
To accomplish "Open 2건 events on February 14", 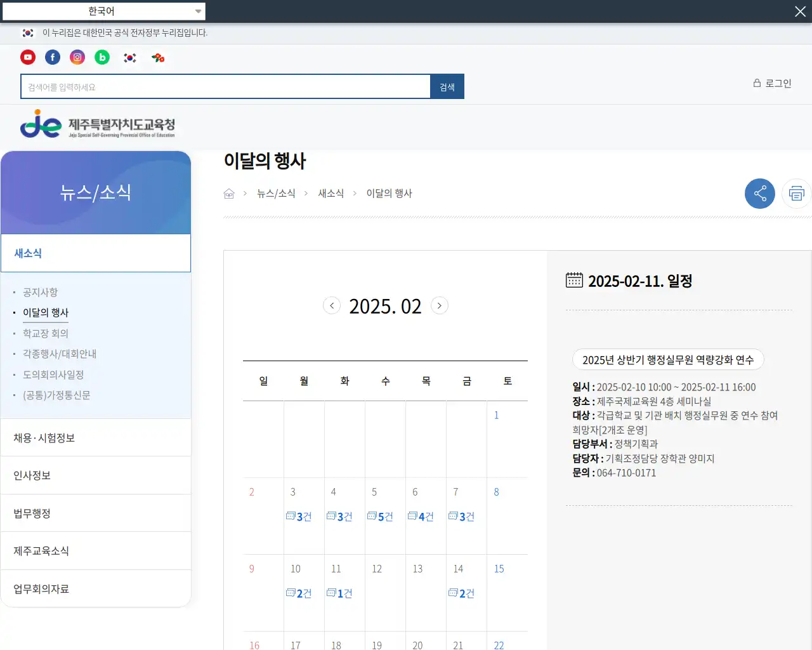I will (461, 594).
